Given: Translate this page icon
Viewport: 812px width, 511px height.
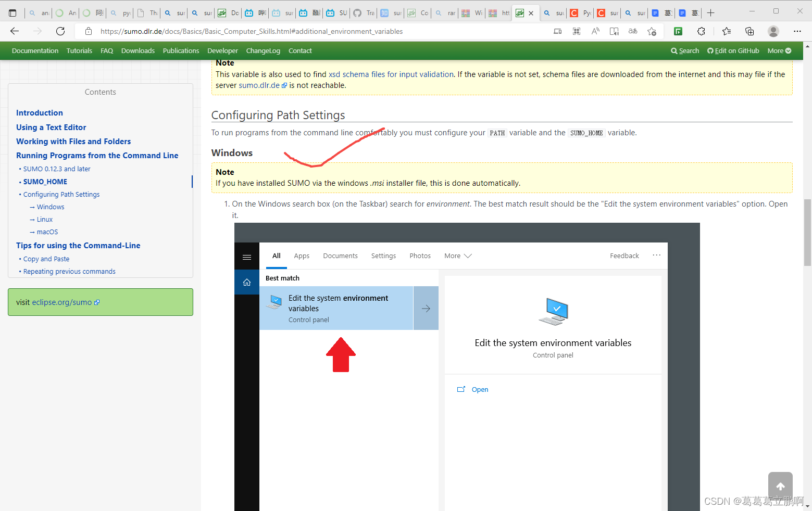Looking at the screenshot, I should coord(633,31).
